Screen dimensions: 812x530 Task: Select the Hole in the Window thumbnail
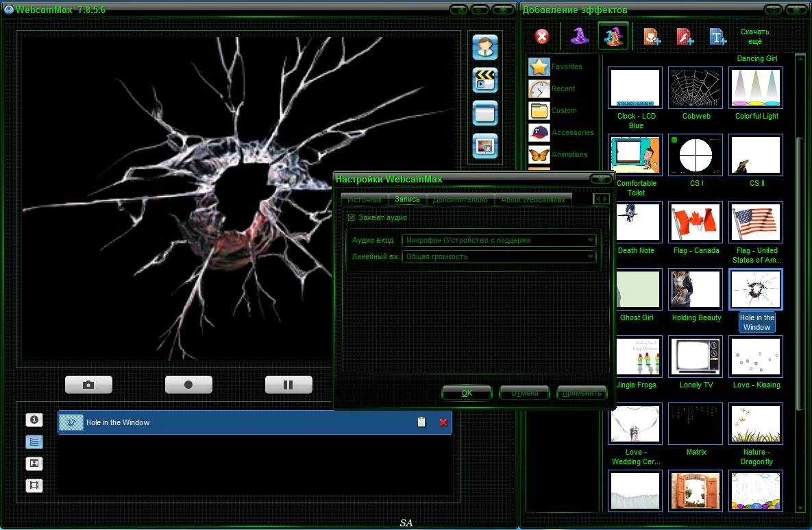(x=756, y=289)
